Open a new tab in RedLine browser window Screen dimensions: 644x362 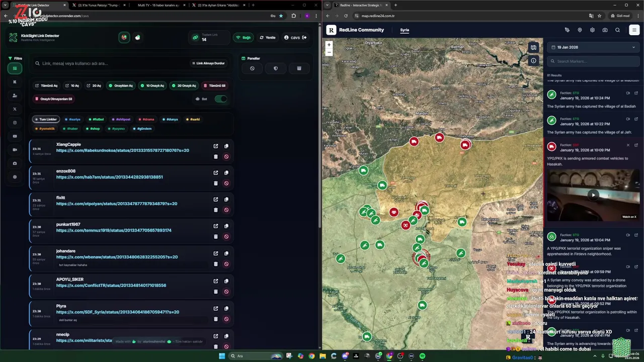click(x=395, y=5)
